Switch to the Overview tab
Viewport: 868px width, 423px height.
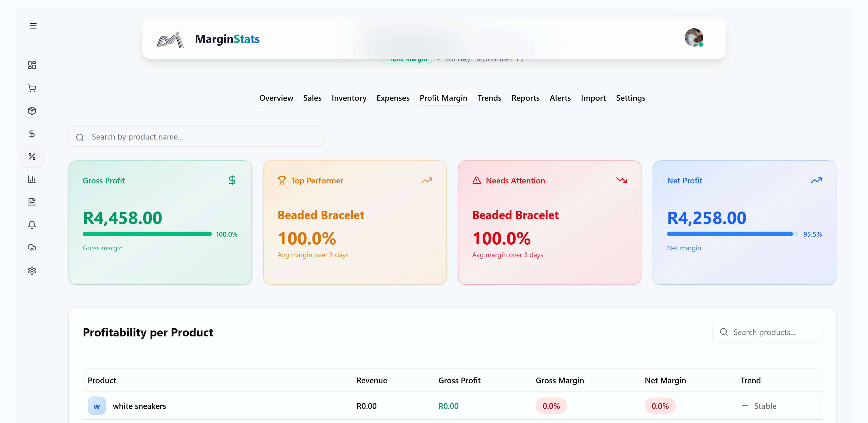click(276, 98)
